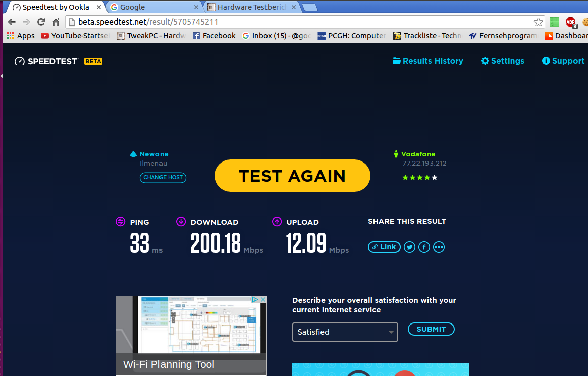The image size is (588, 378).
Task: Click the browser back arrow
Action: 12,22
